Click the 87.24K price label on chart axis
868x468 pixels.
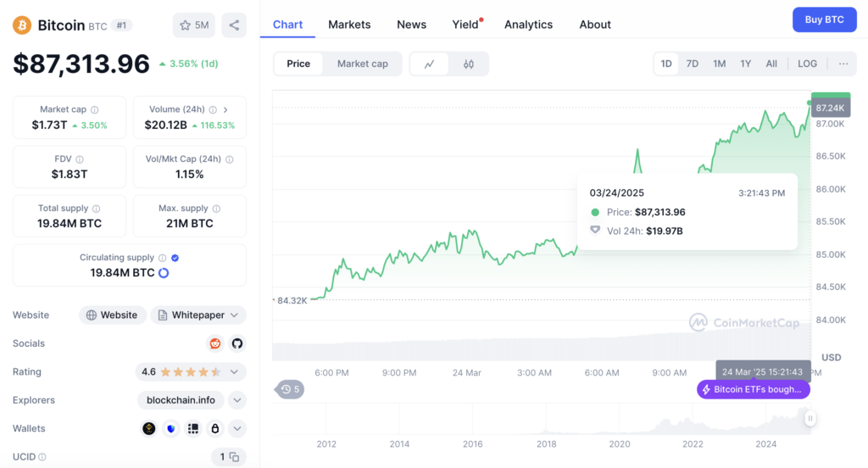point(830,108)
